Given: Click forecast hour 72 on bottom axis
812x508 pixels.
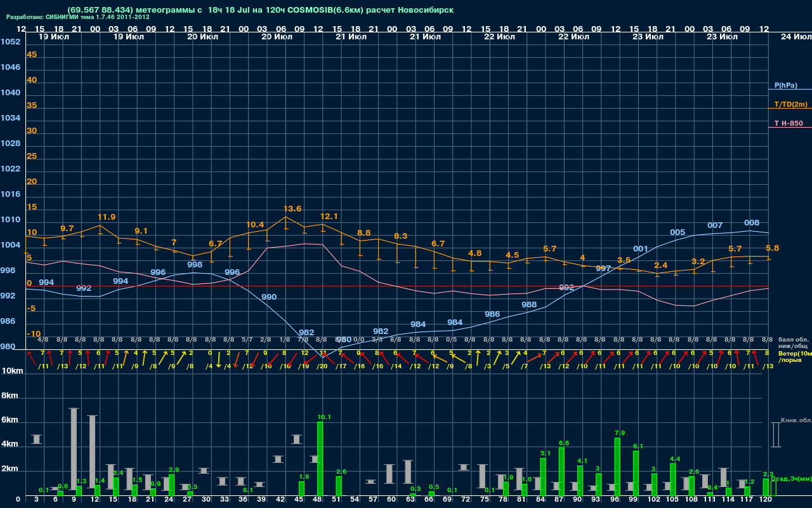Looking at the screenshot, I should tap(466, 500).
